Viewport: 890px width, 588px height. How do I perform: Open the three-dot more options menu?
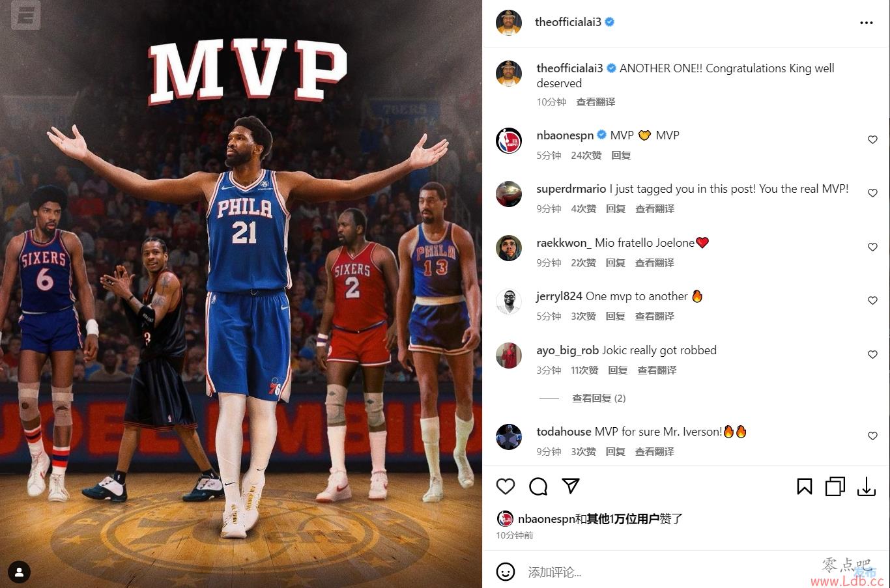click(866, 23)
